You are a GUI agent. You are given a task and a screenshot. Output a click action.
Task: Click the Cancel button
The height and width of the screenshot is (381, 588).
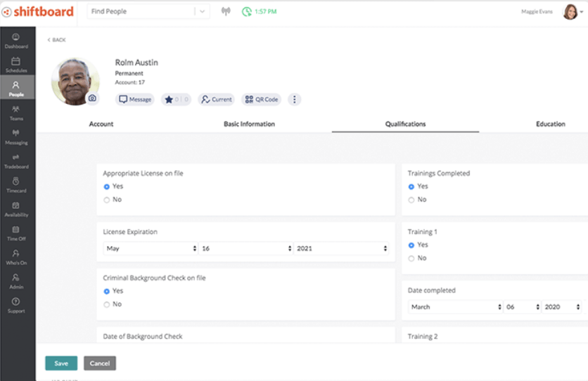[100, 363]
